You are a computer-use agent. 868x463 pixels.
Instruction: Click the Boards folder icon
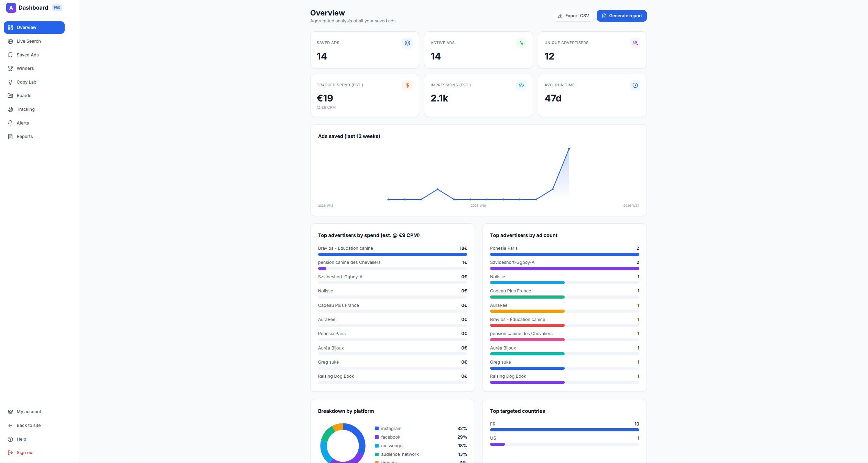pyautogui.click(x=10, y=96)
